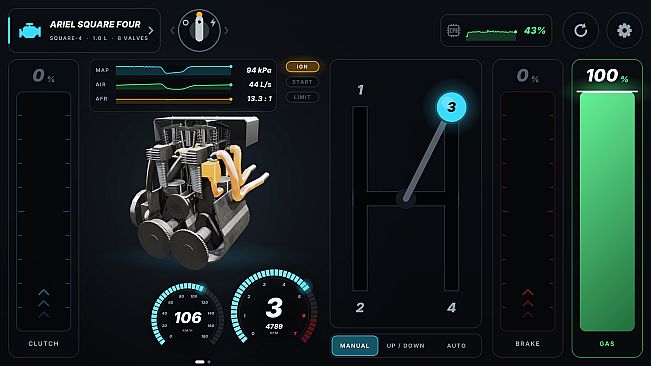Click the gas 100 % value

[x=607, y=76]
